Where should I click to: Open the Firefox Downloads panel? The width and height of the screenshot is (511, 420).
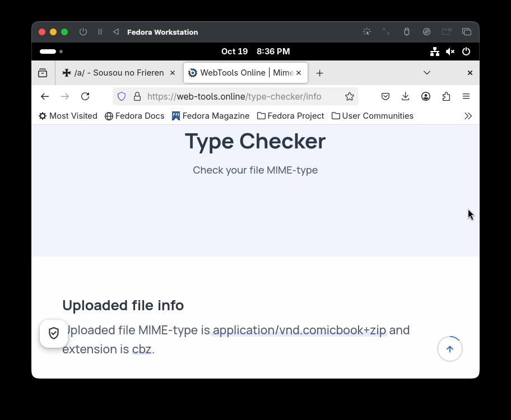click(x=406, y=96)
